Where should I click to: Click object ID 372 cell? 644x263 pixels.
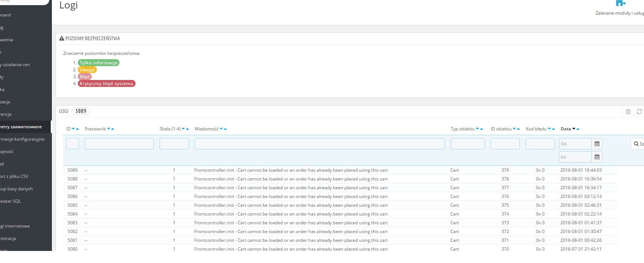(x=505, y=232)
